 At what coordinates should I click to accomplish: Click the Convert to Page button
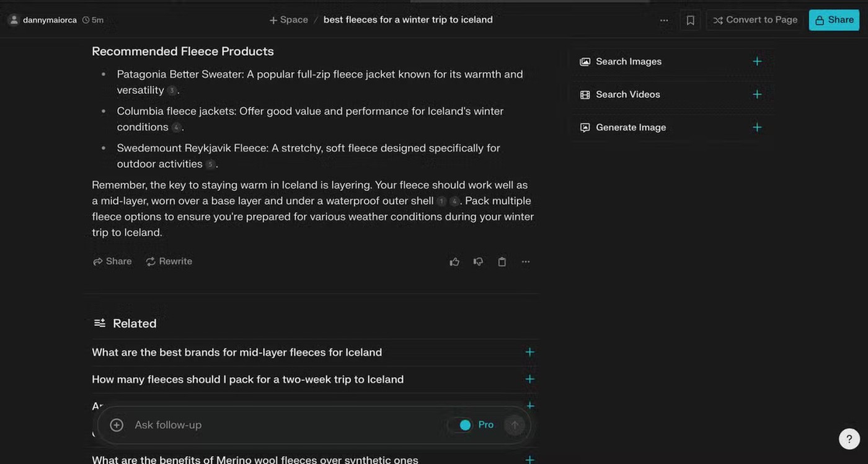click(755, 20)
